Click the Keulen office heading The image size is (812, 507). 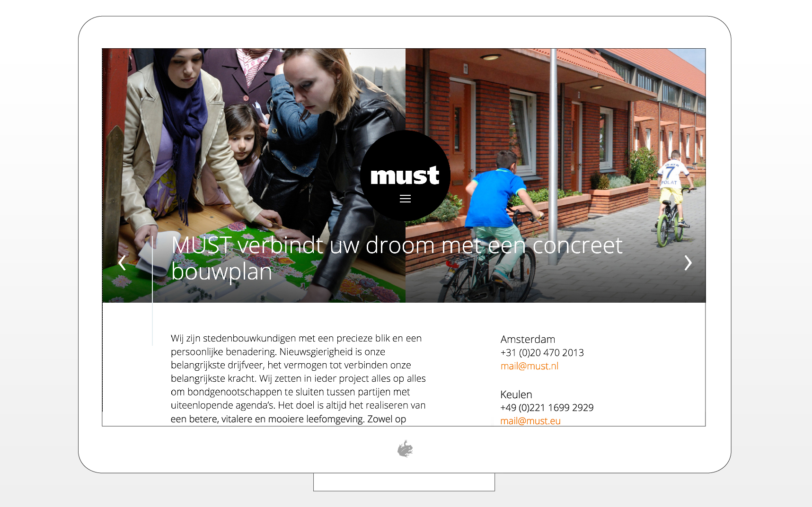(x=516, y=394)
